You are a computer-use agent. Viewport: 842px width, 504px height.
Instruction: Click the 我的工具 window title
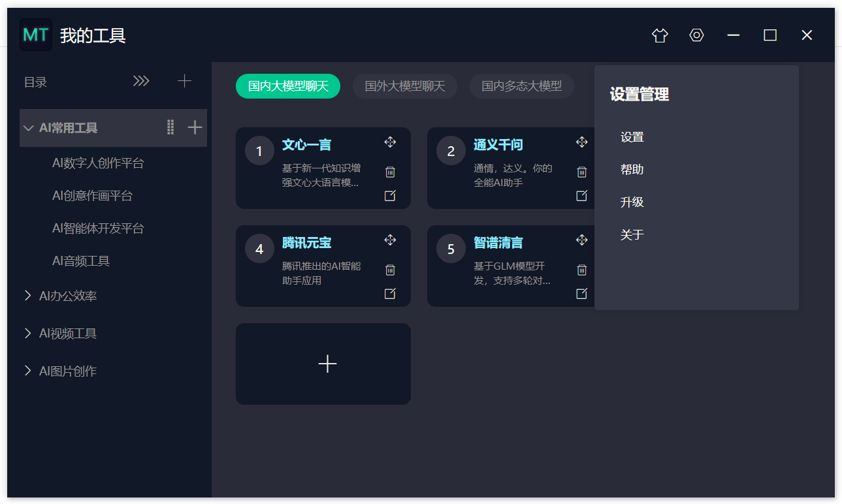click(93, 35)
